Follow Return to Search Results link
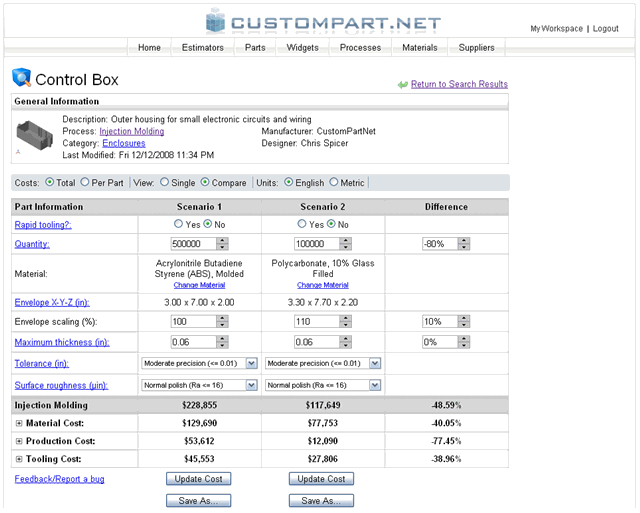The image size is (640, 513). 459,84
